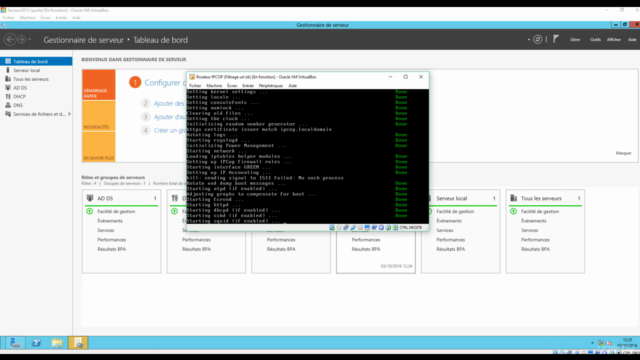Open Fichier menu in outer Serveur2012 VirtualBox window
The width and height of the screenshot is (640, 360).
pos(8,18)
